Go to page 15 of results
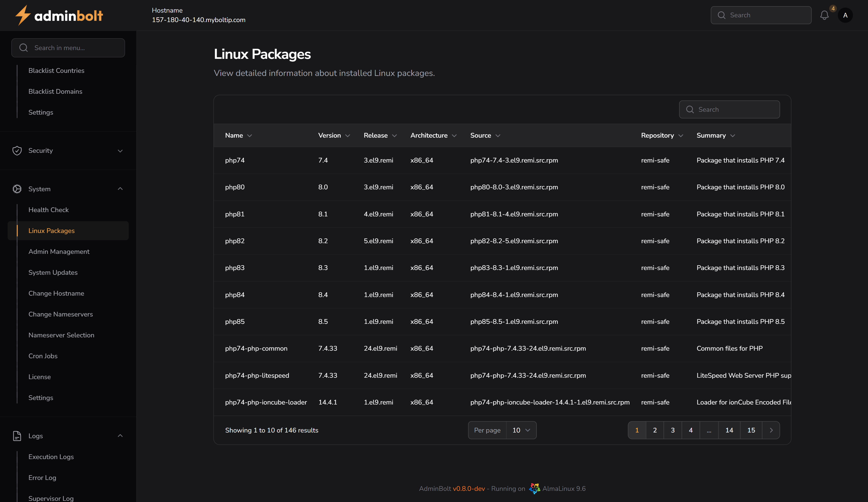The image size is (868, 502). tap(751, 430)
